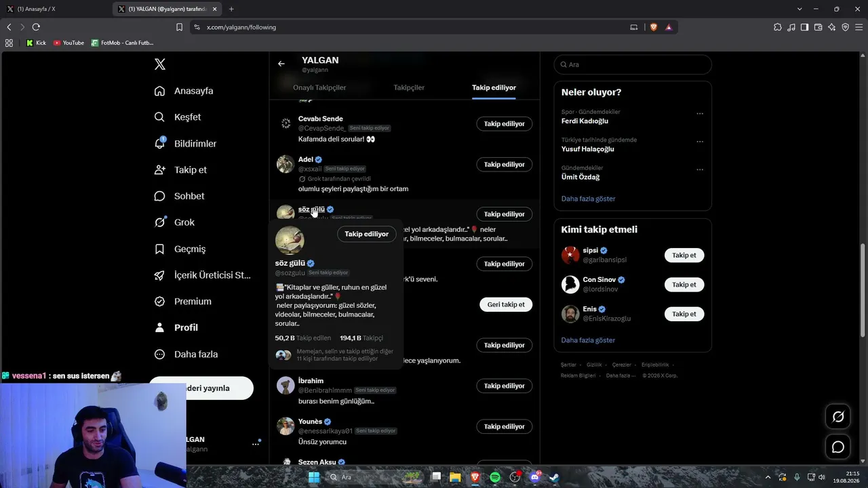
Task: Click Daha fazla göster under trends
Action: [589, 199]
